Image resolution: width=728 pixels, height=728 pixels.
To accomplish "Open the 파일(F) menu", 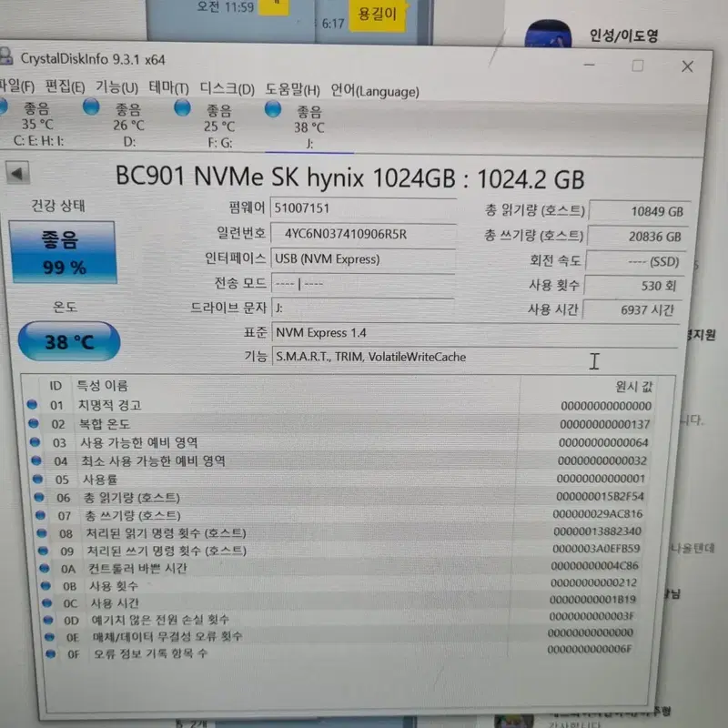I will (x=16, y=86).
